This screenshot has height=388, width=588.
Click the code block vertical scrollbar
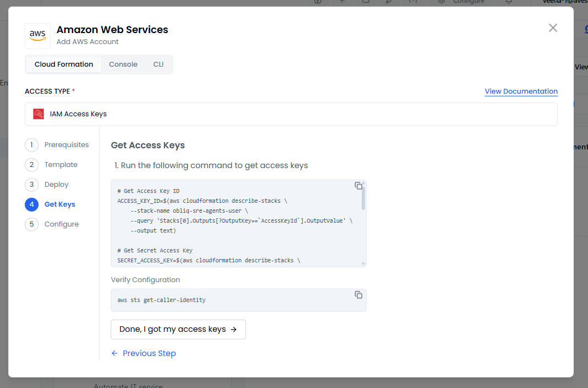coord(363,198)
